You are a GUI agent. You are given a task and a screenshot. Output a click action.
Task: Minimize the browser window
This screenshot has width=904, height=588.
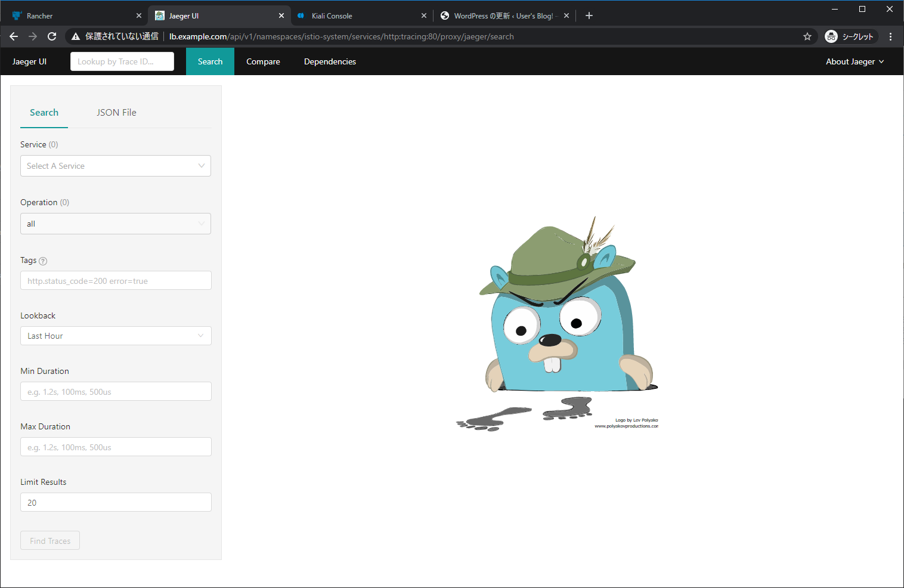(x=835, y=9)
